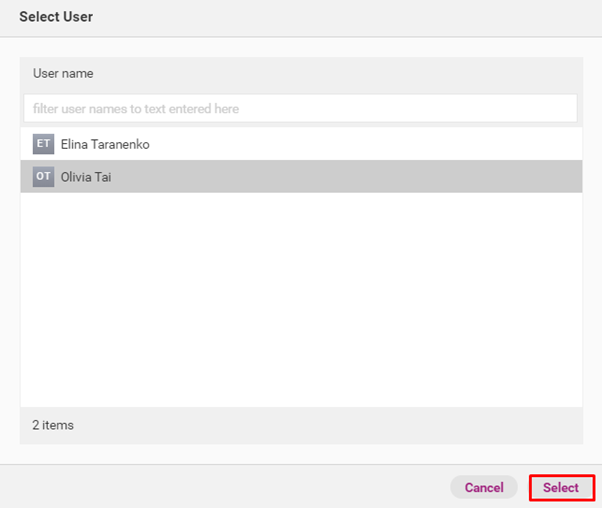Click the blank title bar area
The width and height of the screenshot is (602, 508).
click(350, 17)
